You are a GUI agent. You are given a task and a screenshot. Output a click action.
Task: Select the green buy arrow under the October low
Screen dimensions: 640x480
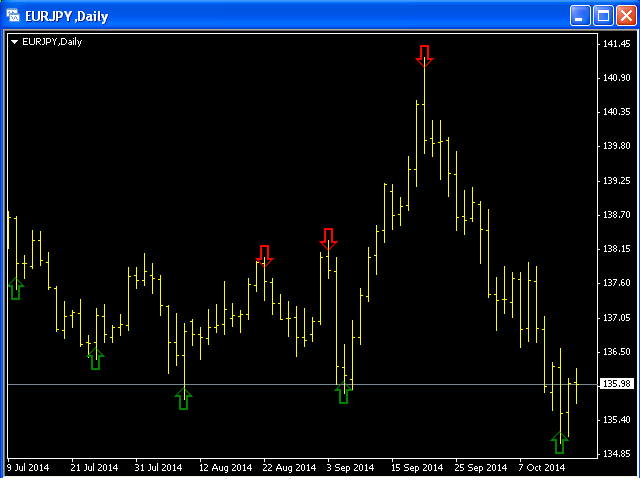click(x=560, y=442)
